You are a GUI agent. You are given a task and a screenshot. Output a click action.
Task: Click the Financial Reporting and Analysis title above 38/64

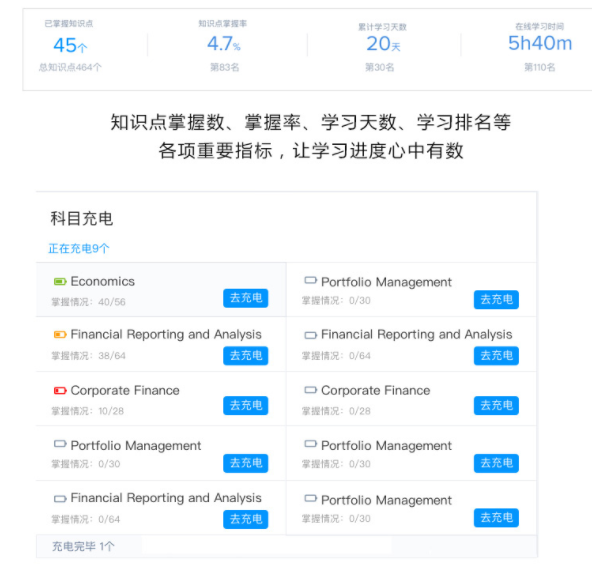pyautogui.click(x=166, y=335)
